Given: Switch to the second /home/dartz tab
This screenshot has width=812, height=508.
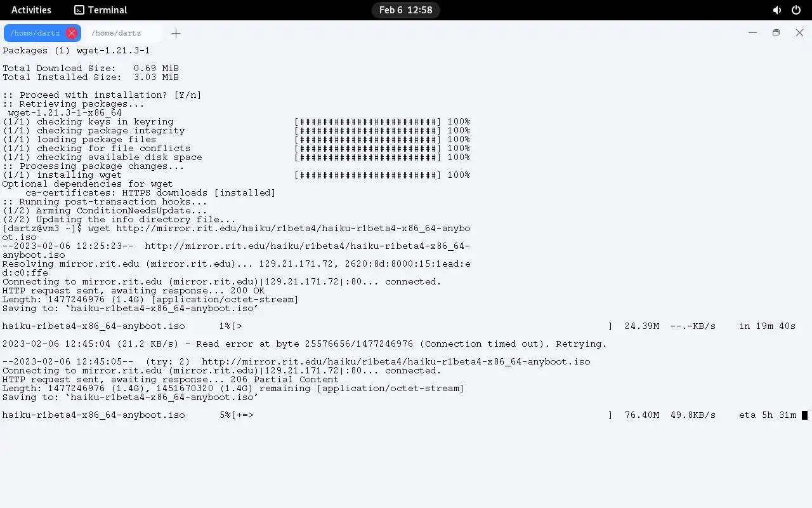Looking at the screenshot, I should 116,33.
